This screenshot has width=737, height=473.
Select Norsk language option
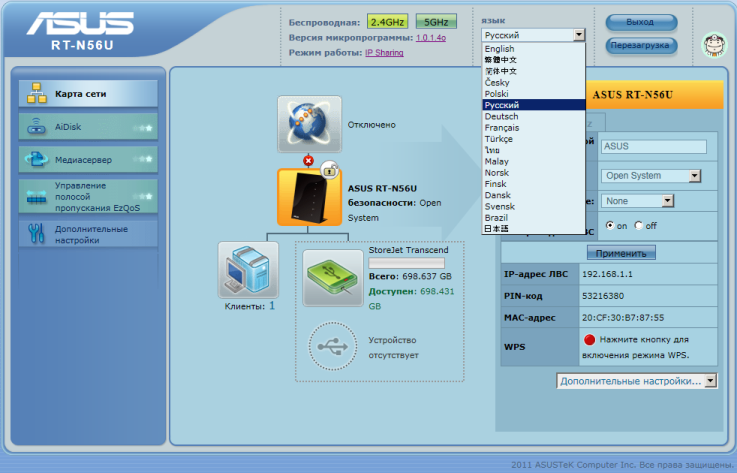tap(533, 173)
